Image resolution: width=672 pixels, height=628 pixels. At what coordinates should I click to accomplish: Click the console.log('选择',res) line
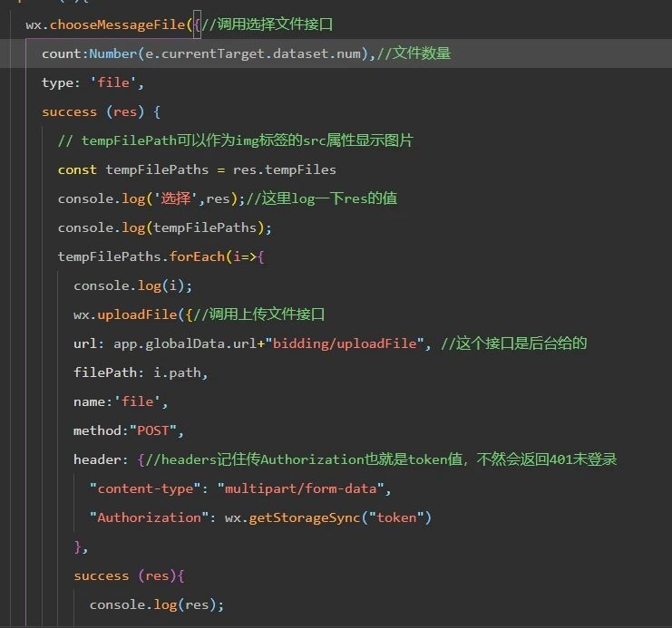click(227, 198)
